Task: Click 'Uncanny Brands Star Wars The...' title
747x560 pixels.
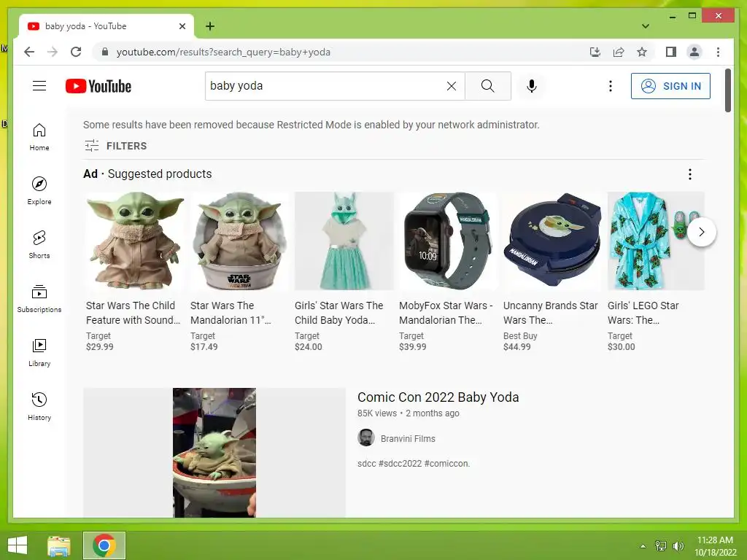Action: (550, 313)
